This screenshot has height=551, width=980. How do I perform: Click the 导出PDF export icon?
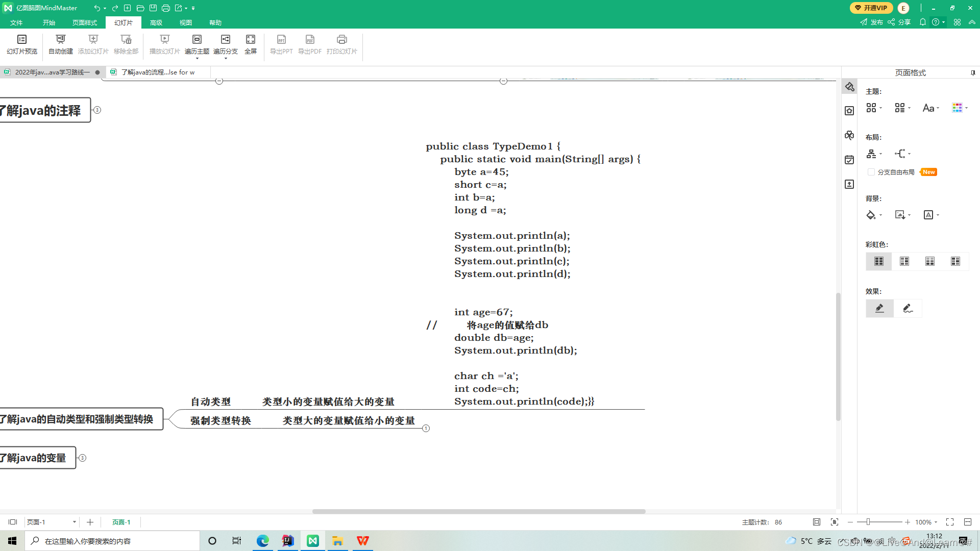tap(310, 43)
